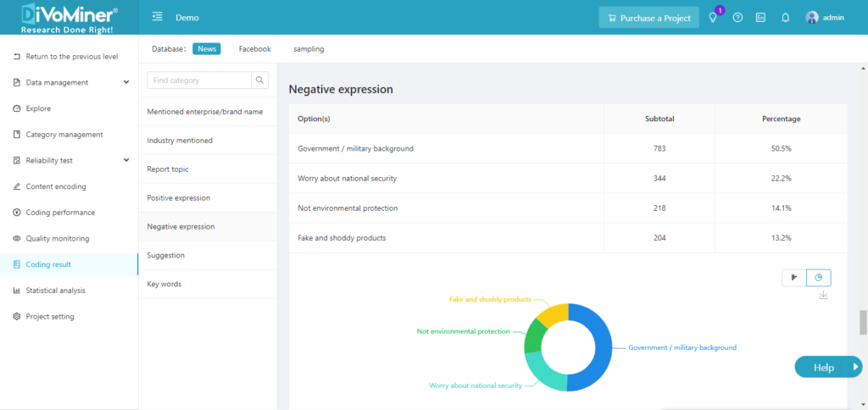Expand the Reliability test chevron
This screenshot has width=868, height=410.
[126, 160]
